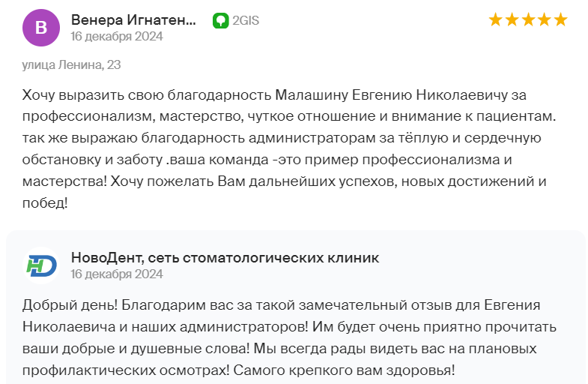Select the fourth rating star
Image resolution: width=588 pixels, height=384 pixels.
click(544, 19)
